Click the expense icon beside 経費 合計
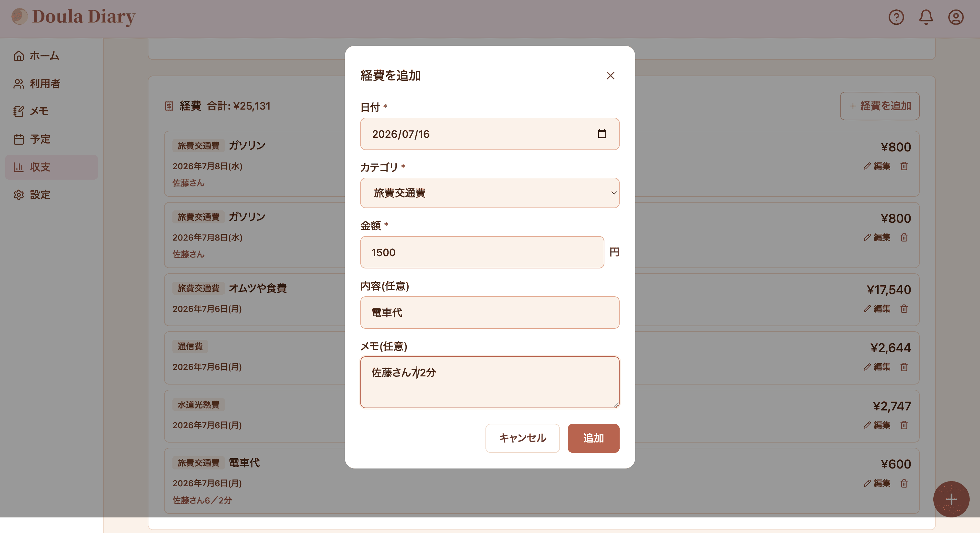Image resolution: width=980 pixels, height=533 pixels. (x=169, y=106)
